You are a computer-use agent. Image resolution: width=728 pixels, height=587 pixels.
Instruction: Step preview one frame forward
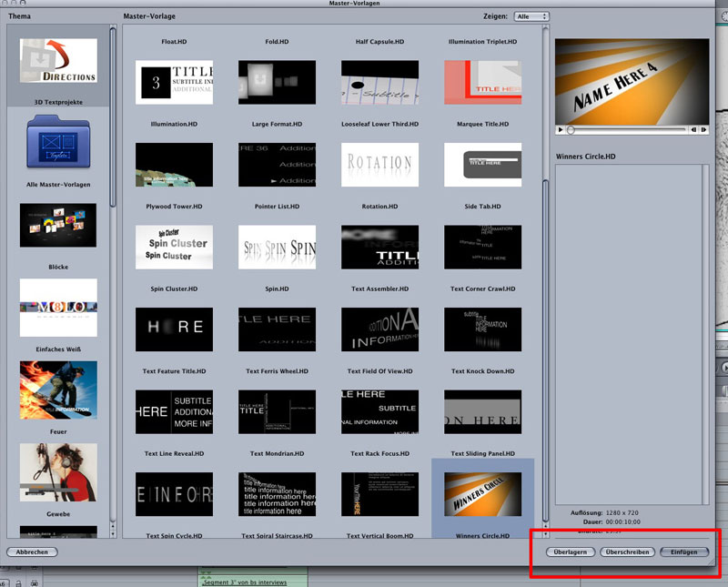[703, 130]
